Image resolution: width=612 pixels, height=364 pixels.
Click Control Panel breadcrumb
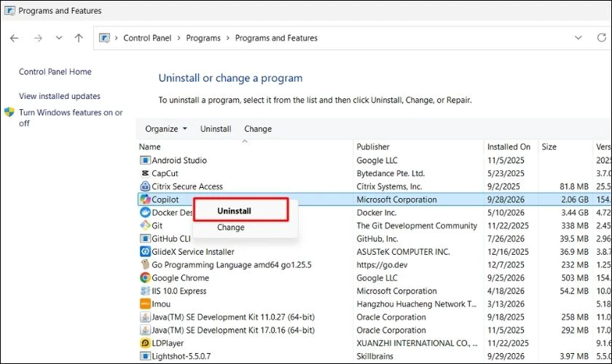[x=147, y=38]
